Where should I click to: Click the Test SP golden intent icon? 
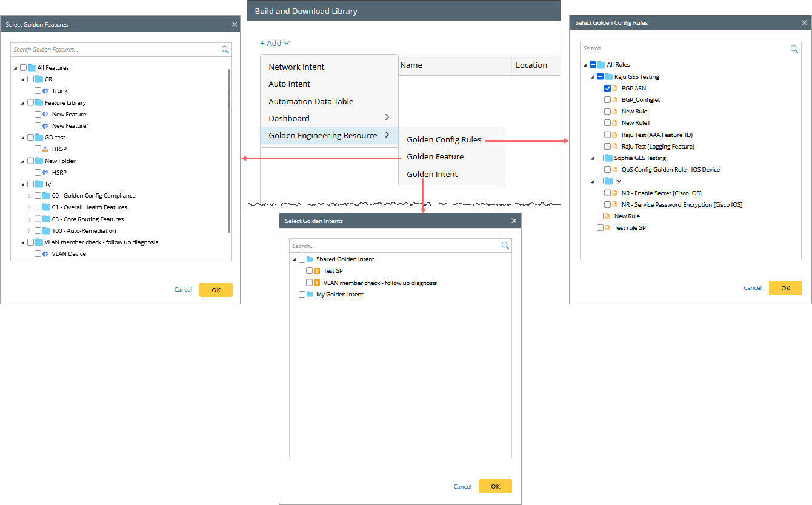[x=317, y=271]
